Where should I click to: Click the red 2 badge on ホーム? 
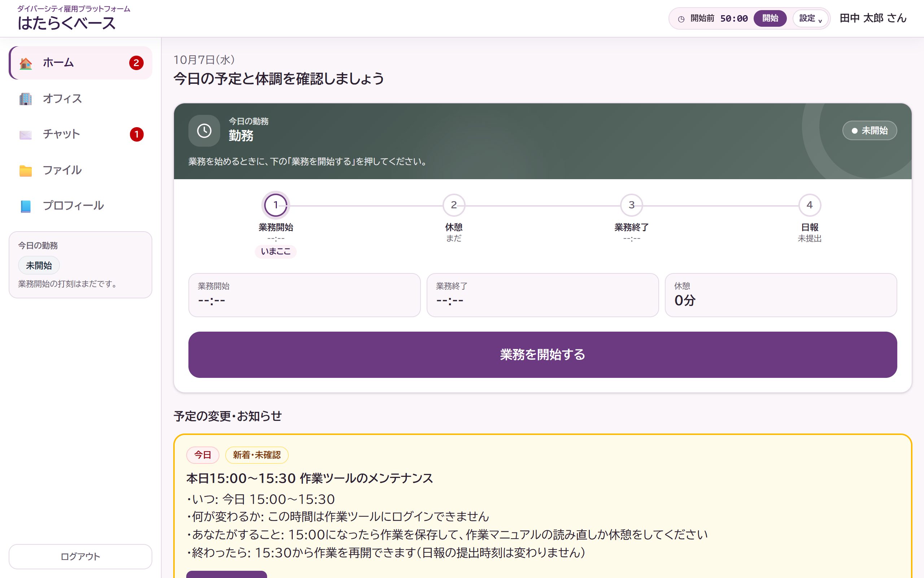pos(136,63)
